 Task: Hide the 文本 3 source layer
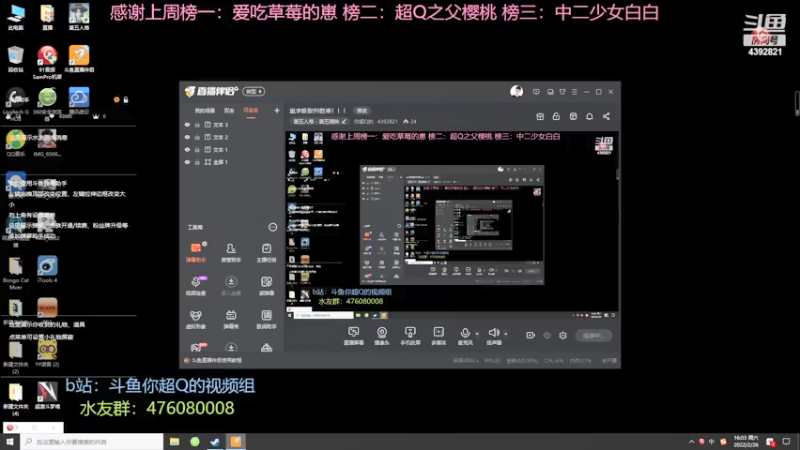tap(187, 124)
